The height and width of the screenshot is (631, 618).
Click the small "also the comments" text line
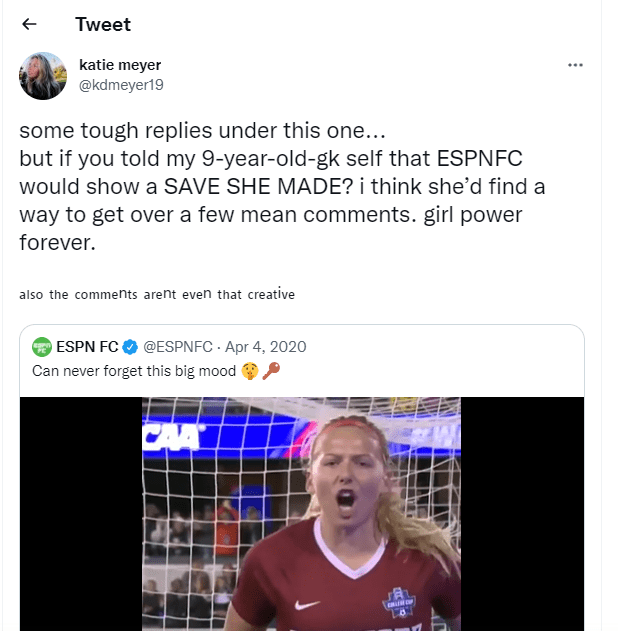(157, 294)
